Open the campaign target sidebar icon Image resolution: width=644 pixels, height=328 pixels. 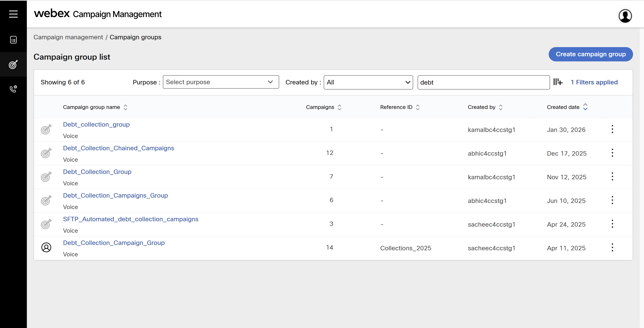[x=13, y=64]
